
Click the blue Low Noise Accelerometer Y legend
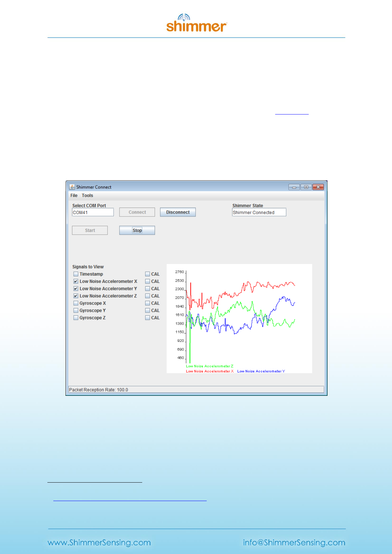(x=261, y=371)
